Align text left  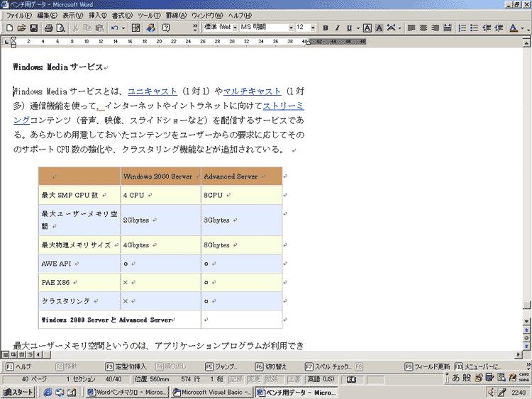[411, 28]
